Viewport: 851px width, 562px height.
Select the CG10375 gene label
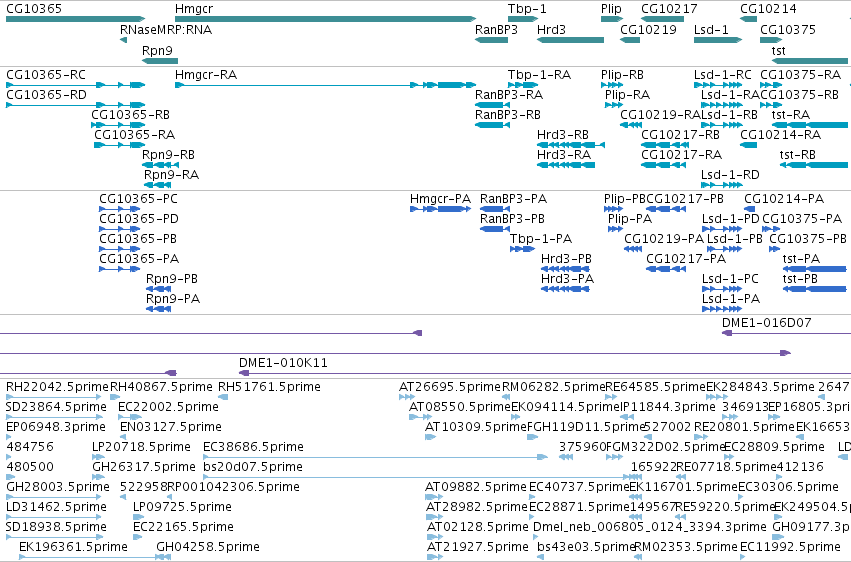[788, 30]
